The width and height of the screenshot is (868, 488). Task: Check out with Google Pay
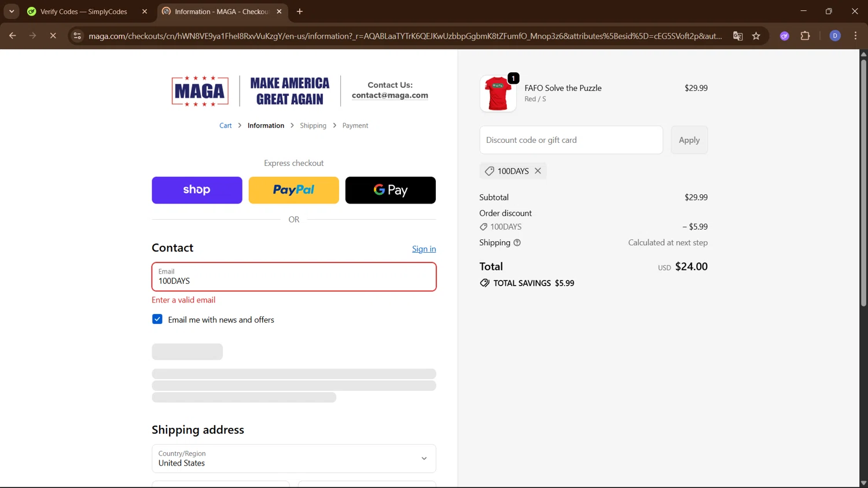click(x=391, y=190)
